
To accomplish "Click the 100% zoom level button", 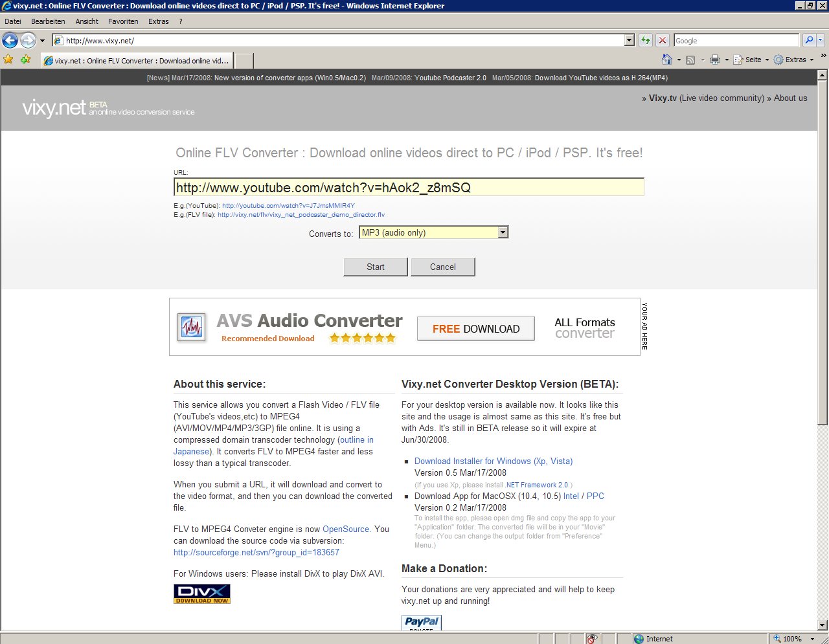I will click(788, 639).
